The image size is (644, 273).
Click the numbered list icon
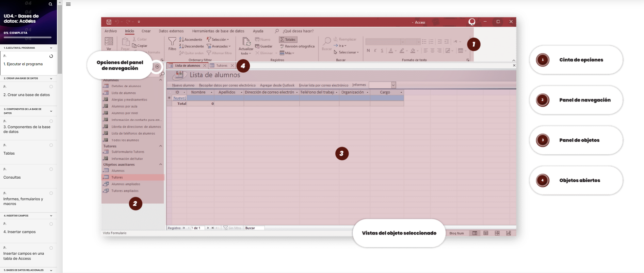[x=431, y=42]
